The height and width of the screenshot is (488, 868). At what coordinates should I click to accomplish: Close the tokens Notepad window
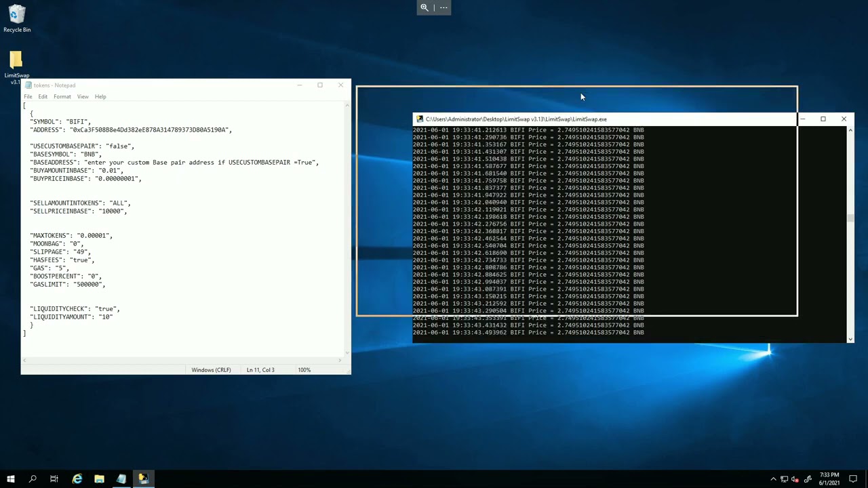click(340, 85)
